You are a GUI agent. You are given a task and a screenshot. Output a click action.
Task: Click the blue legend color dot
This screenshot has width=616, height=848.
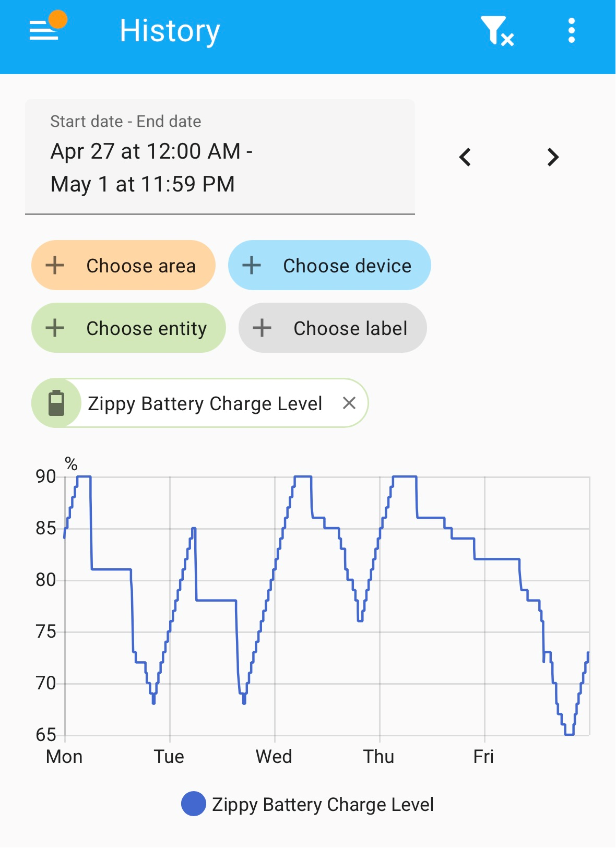(x=193, y=804)
